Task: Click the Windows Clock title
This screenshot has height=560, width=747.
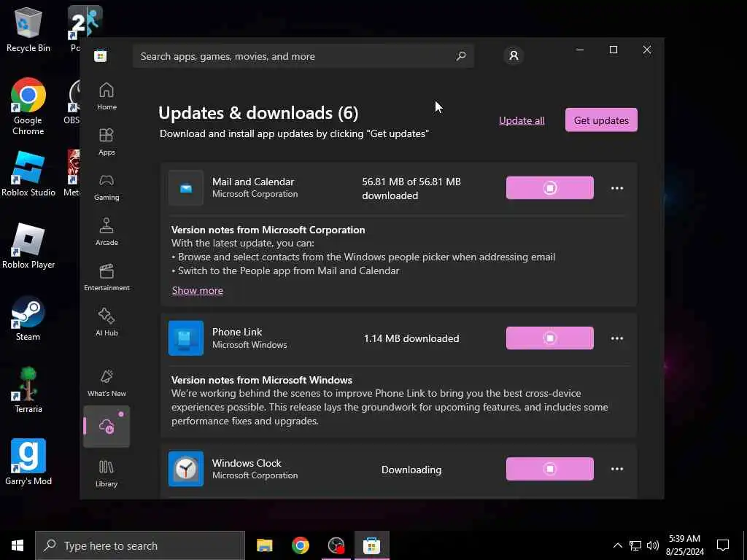Action: click(247, 463)
